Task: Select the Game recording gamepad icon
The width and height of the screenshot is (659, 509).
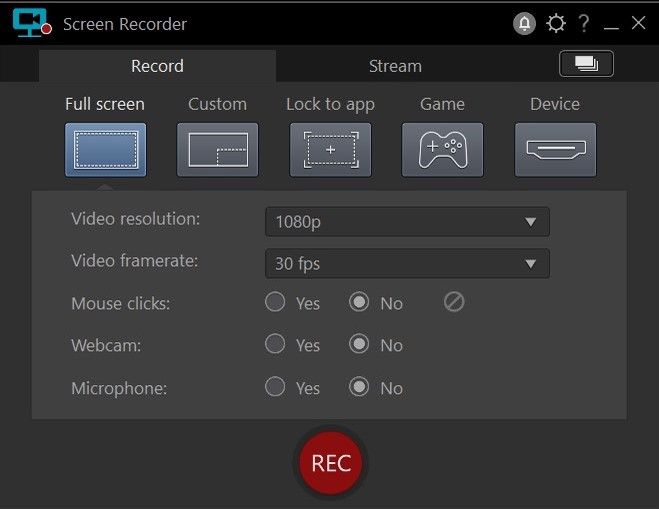Action: click(442, 149)
